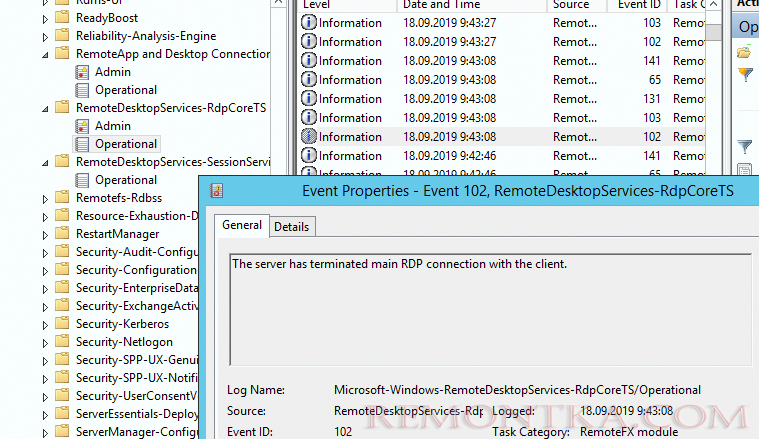Click the filter current log funnel icon in Actions pane
Screen dimensions: 759x439
point(744,146)
